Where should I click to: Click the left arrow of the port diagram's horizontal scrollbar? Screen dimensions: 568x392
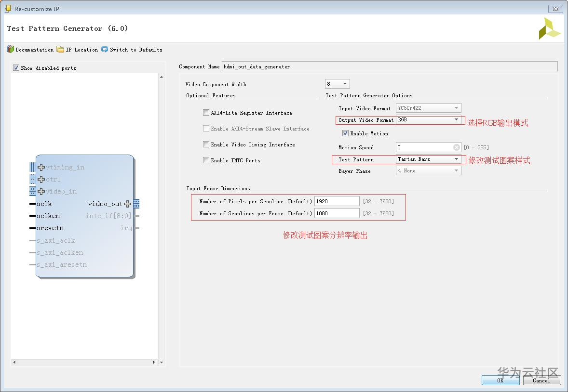(x=14, y=362)
